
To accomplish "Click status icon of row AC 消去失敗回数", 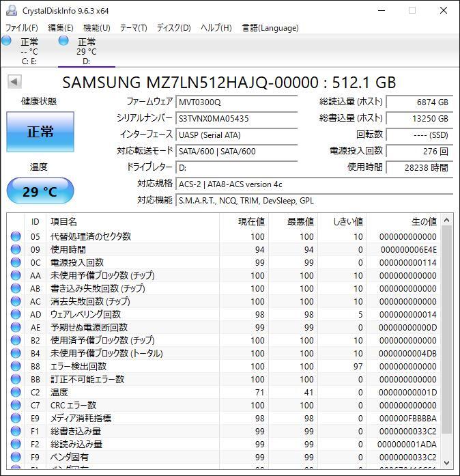I will pyautogui.click(x=16, y=301).
